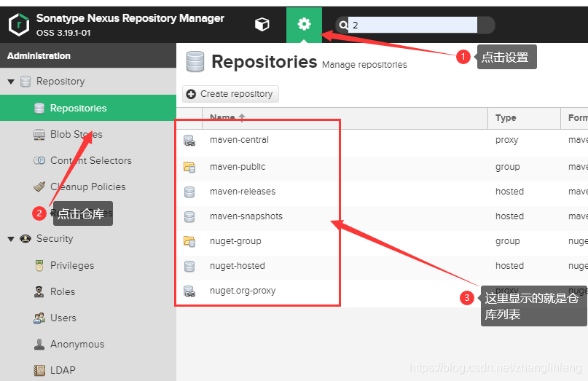
Task: Click the nuget.org-proxy proxy icon
Action: [189, 291]
